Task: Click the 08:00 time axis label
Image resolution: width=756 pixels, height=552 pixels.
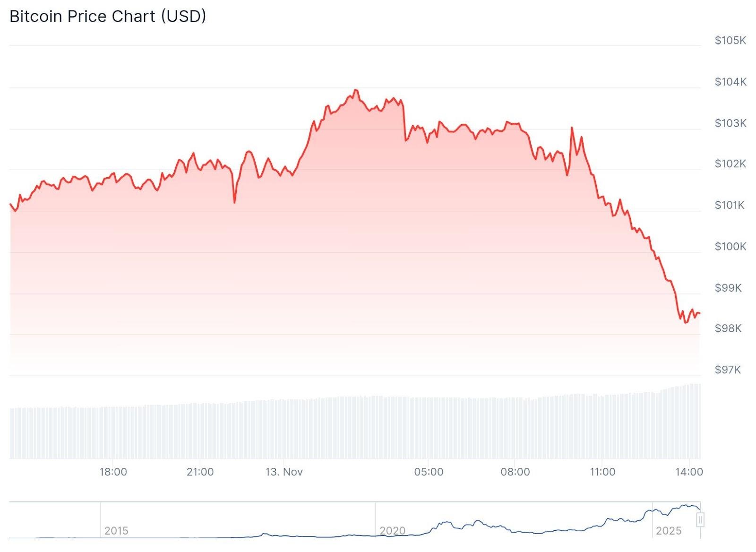Action: point(515,472)
